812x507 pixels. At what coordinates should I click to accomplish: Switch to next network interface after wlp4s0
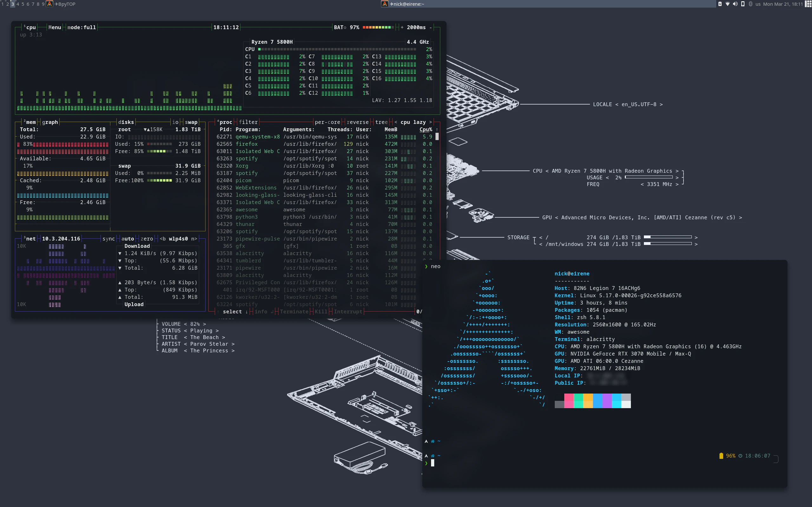tap(194, 239)
